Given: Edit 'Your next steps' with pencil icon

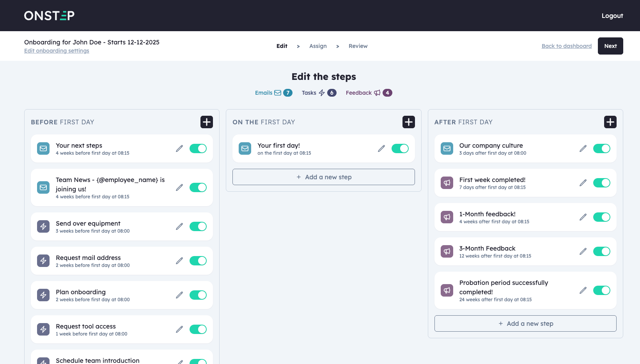Looking at the screenshot, I should point(179,148).
